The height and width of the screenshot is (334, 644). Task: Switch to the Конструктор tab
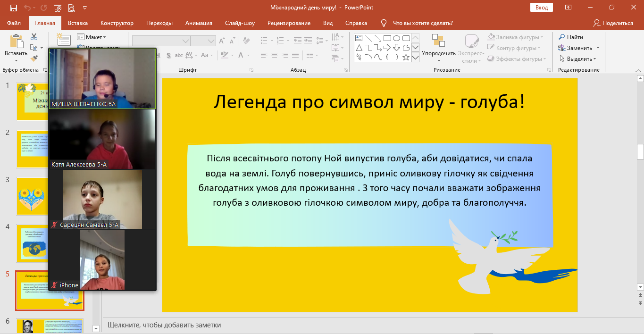117,23
